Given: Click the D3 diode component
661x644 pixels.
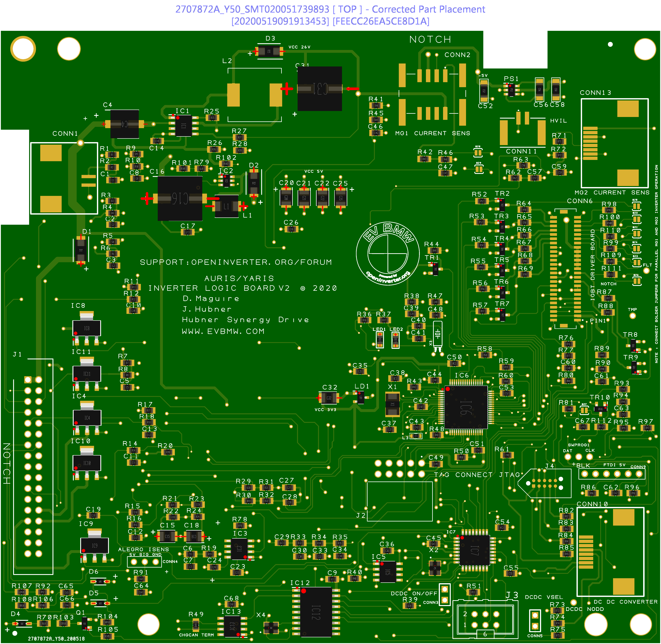Looking at the screenshot, I should (x=269, y=51).
